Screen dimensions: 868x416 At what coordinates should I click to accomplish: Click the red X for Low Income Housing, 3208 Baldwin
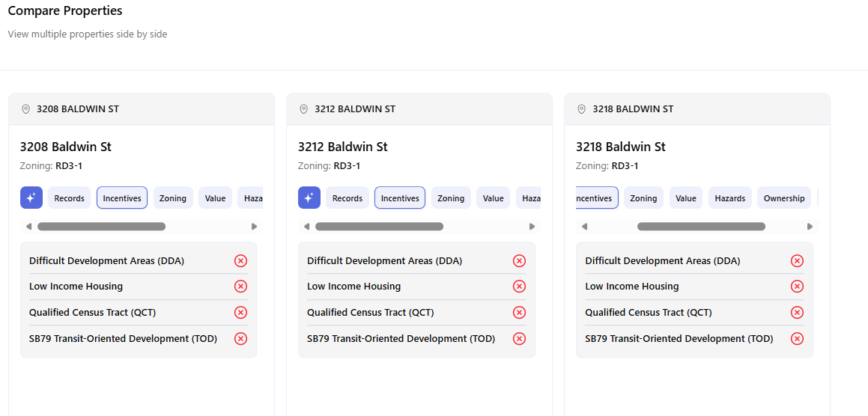point(241,286)
